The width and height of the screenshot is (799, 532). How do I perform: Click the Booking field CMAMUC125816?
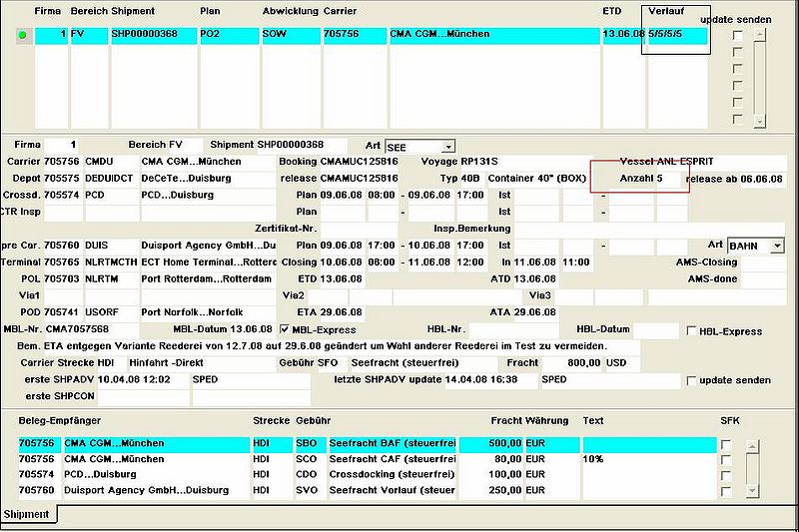359,162
